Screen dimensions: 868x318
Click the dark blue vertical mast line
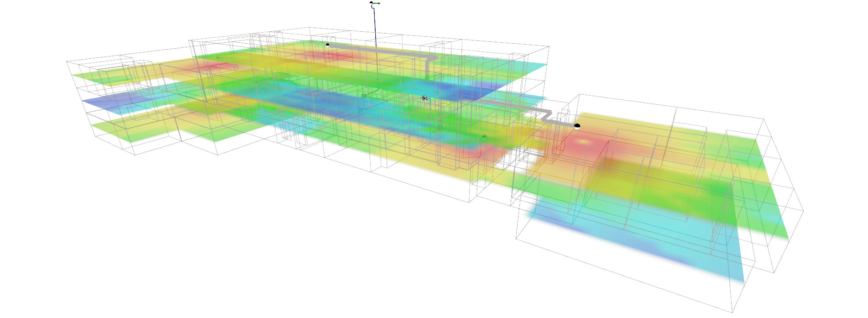point(375,28)
